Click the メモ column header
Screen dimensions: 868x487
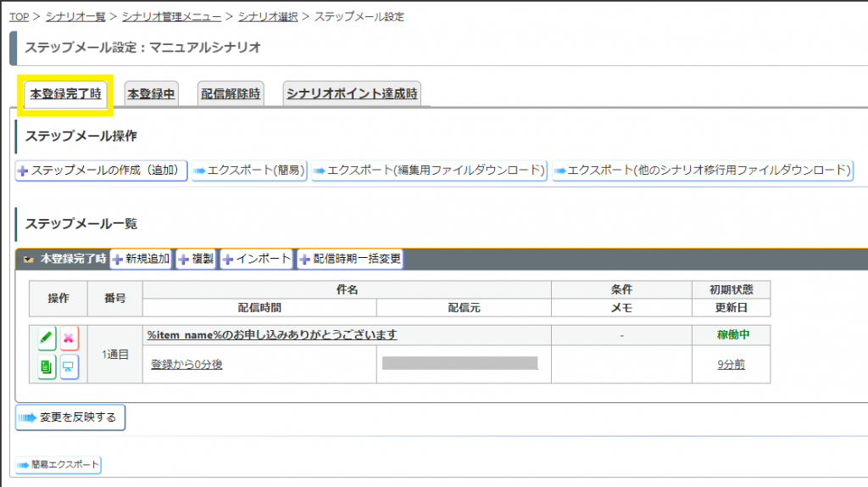pyautogui.click(x=621, y=307)
